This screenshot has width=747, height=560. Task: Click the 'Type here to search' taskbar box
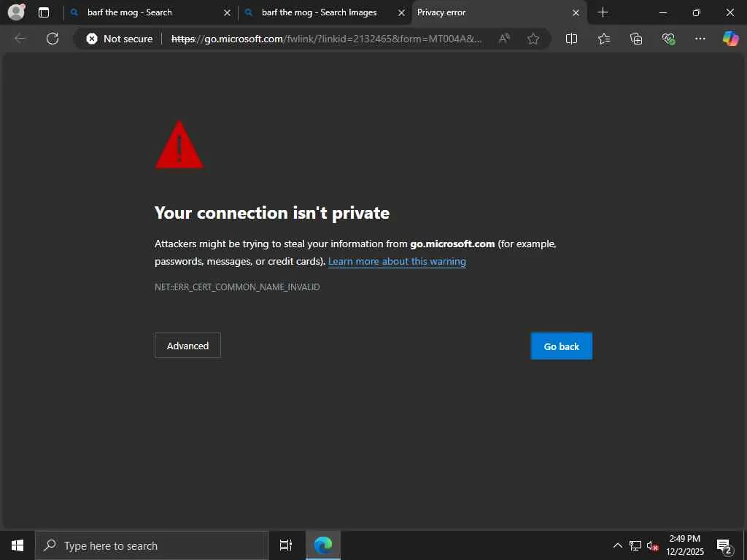coord(152,545)
